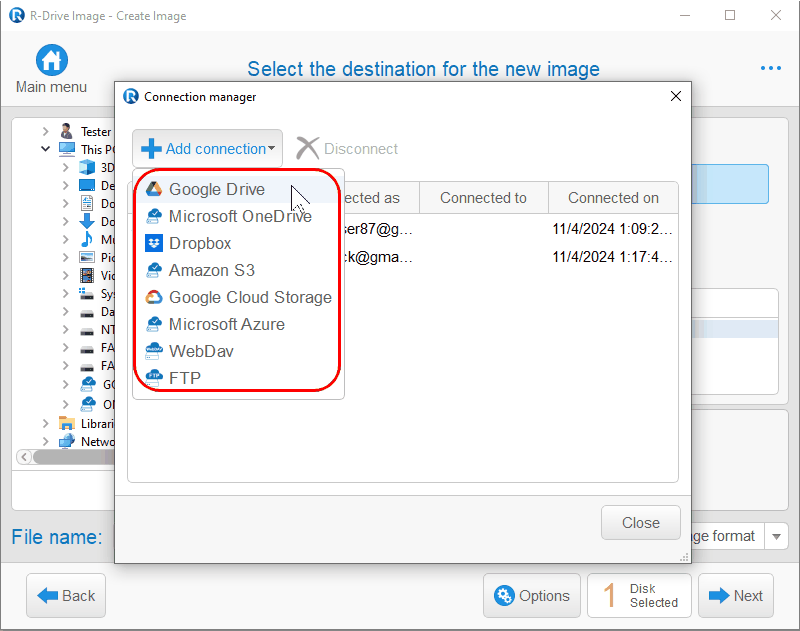Choose Google Drive from connection list
The width and height of the screenshot is (800, 631).
[x=238, y=189]
